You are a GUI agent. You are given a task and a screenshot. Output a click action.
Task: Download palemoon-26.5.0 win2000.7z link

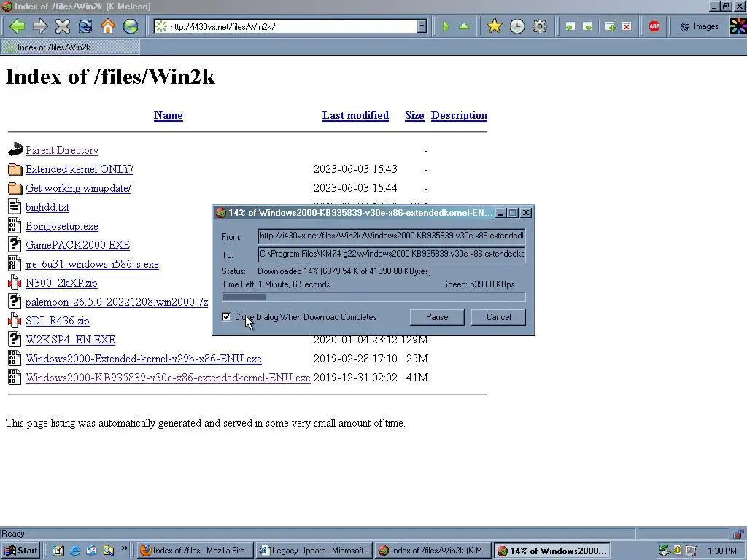[x=117, y=302]
